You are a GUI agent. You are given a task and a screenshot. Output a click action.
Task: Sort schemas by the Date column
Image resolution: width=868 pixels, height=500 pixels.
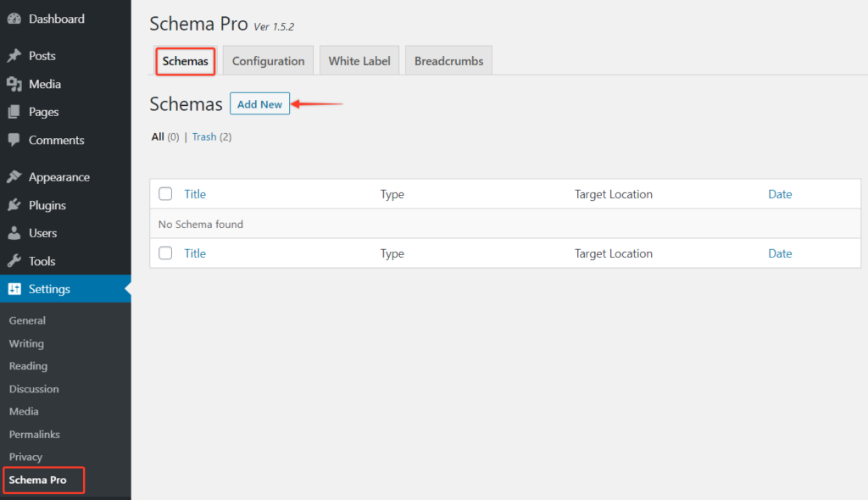779,193
